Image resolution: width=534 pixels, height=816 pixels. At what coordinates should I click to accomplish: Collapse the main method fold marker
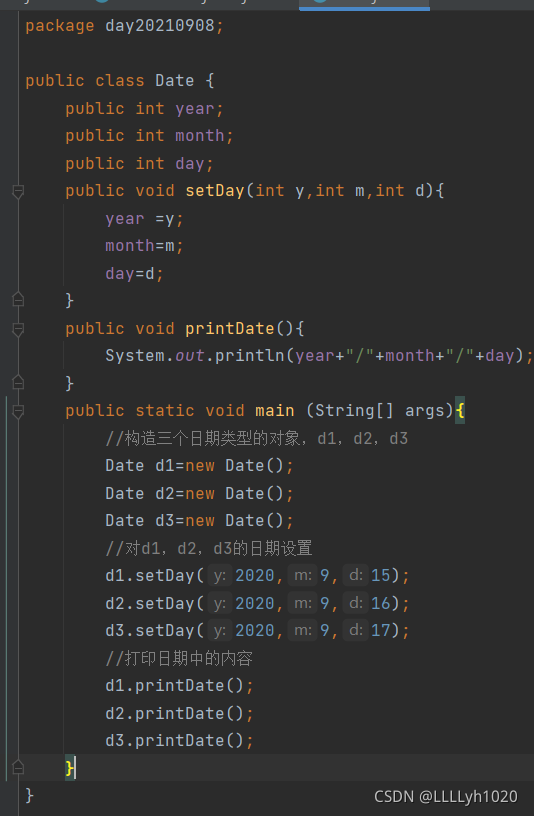(x=18, y=412)
